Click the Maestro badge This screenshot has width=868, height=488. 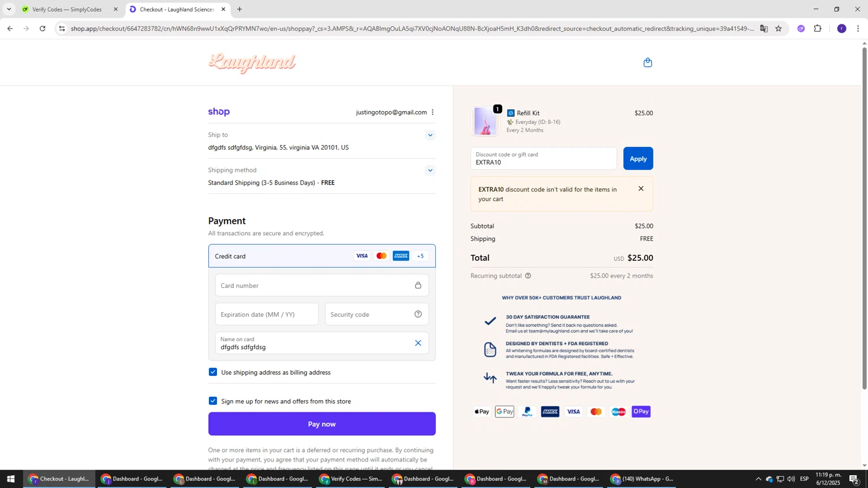pyautogui.click(x=619, y=412)
